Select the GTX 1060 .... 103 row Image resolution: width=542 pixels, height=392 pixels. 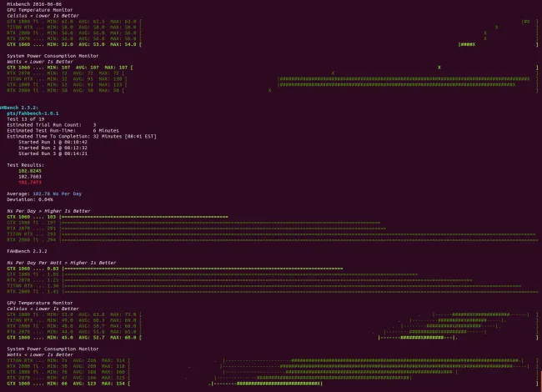coord(118,217)
